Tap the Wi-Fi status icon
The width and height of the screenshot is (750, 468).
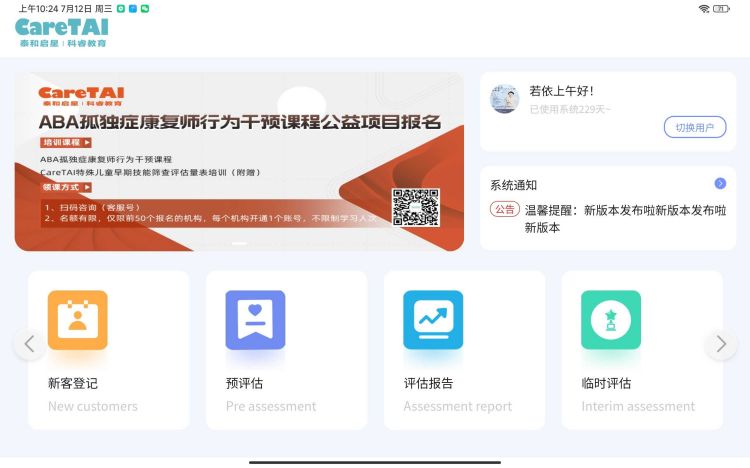point(704,9)
